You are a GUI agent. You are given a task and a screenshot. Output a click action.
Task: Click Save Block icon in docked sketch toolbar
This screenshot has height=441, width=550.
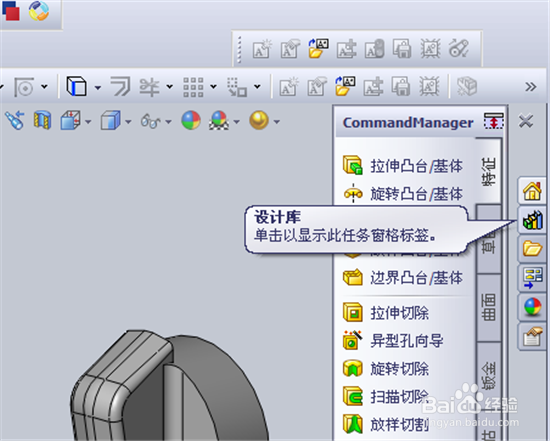point(401,86)
